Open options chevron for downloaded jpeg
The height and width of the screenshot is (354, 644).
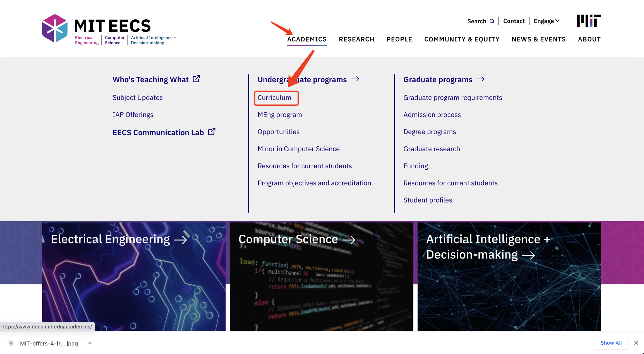point(90,343)
